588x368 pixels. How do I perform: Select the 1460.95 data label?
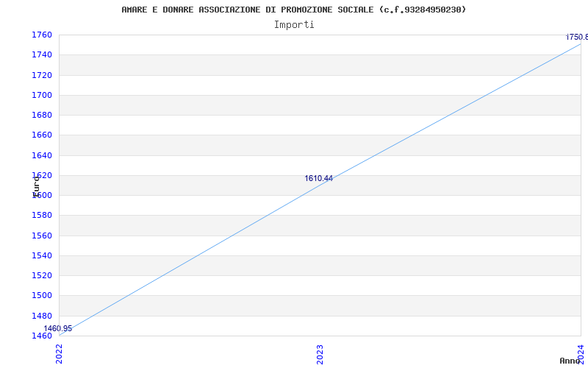[x=58, y=329]
